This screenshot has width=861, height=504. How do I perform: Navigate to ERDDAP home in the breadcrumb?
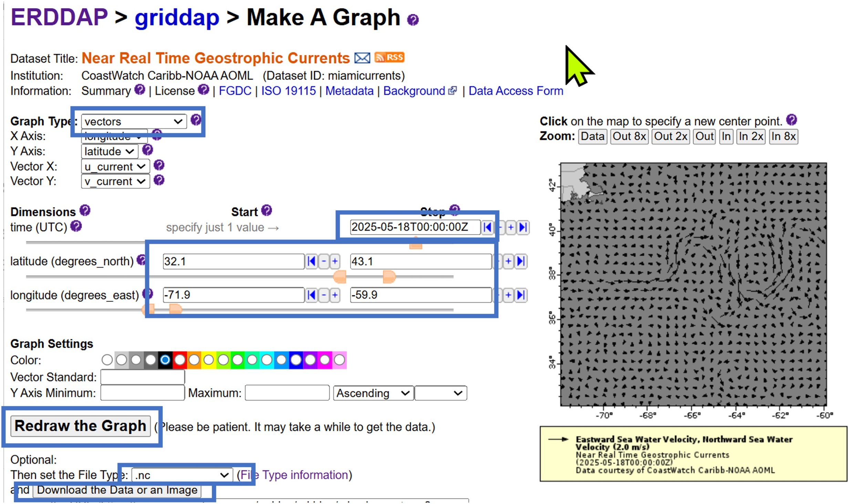[58, 18]
